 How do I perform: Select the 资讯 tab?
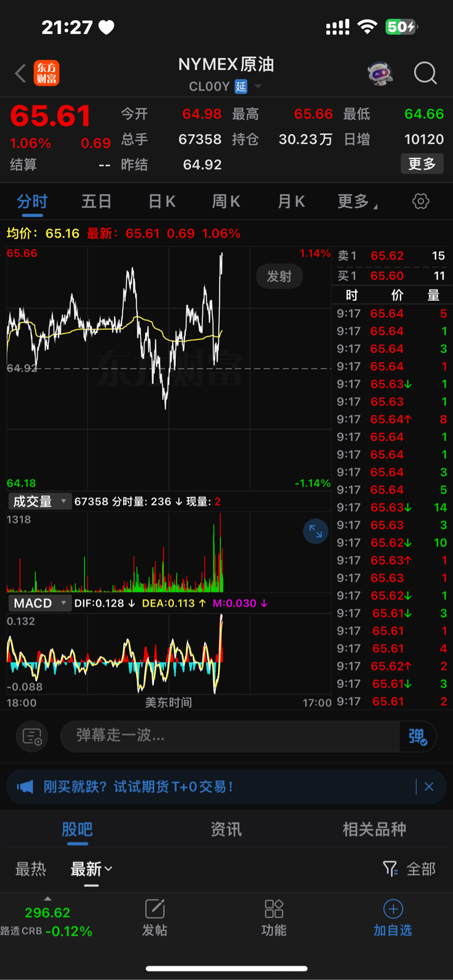click(x=226, y=830)
